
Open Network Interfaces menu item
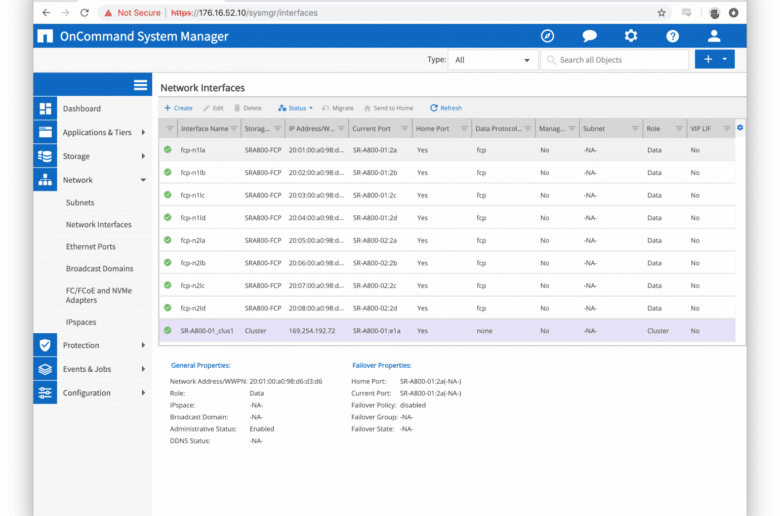[98, 224]
